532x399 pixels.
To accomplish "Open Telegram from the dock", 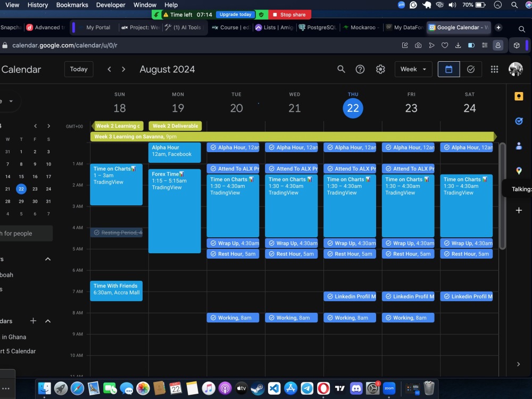I will (307, 388).
